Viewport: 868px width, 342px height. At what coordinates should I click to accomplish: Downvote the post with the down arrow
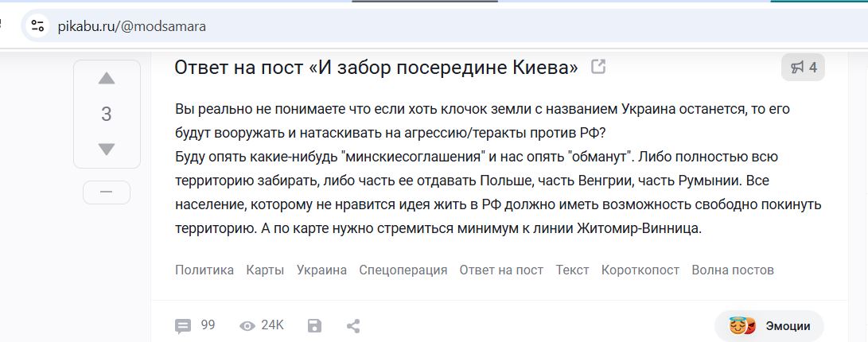click(x=107, y=150)
